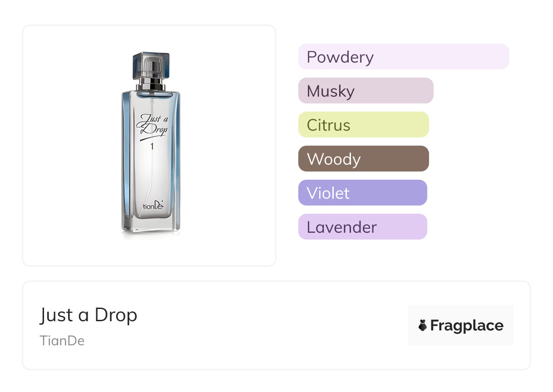Click the Fragplace wordmark text
This screenshot has height=392, width=553.
[467, 326]
